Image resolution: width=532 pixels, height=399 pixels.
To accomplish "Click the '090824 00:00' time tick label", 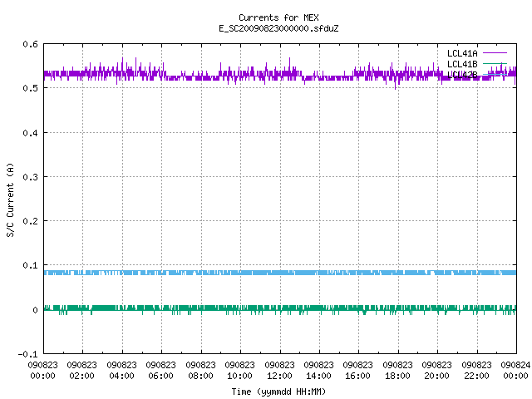I will 515,371.
